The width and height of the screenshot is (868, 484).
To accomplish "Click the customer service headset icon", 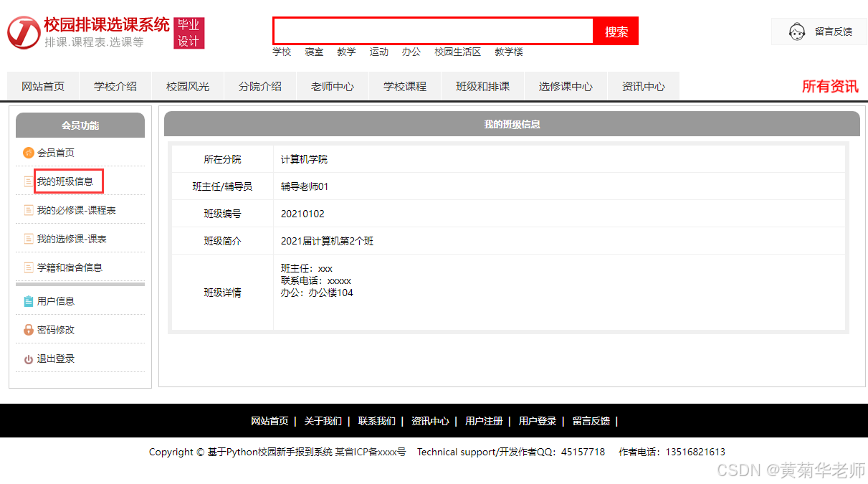I will click(796, 32).
